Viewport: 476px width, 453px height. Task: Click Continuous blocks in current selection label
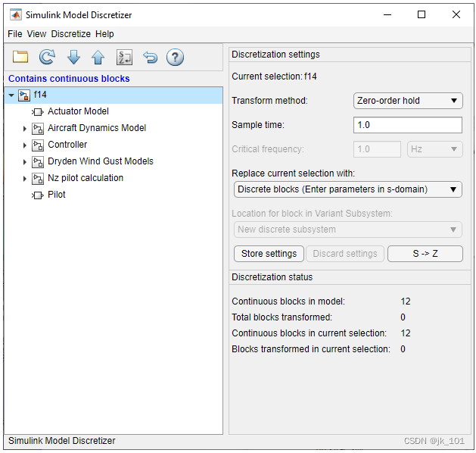310,333
